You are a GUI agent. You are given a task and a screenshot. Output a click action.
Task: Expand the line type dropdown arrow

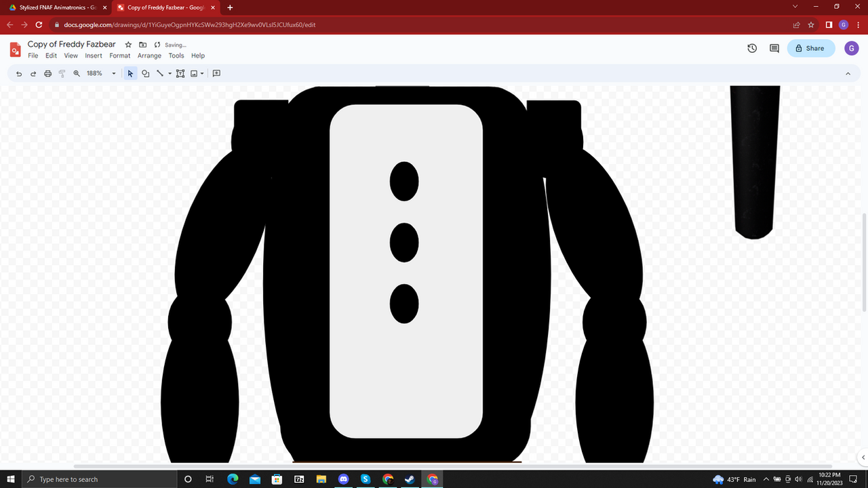[170, 73]
